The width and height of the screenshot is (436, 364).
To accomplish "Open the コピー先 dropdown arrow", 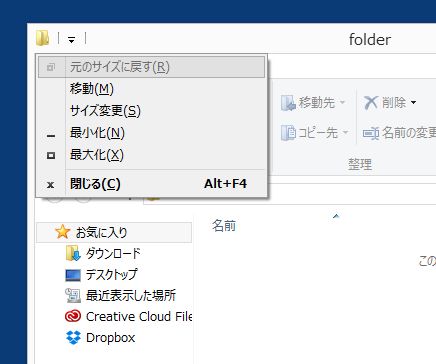I will (346, 133).
